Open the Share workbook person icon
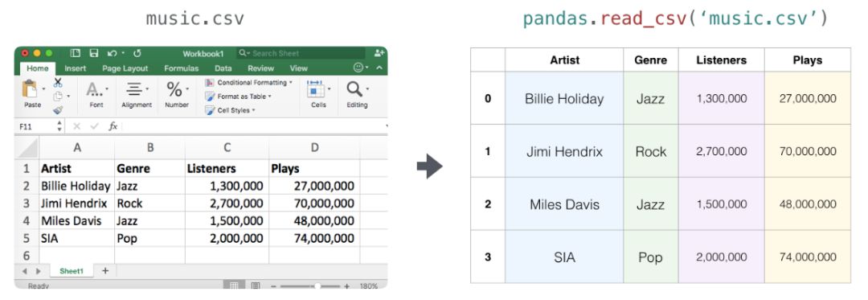The height and width of the screenshot is (300, 868). click(x=379, y=53)
